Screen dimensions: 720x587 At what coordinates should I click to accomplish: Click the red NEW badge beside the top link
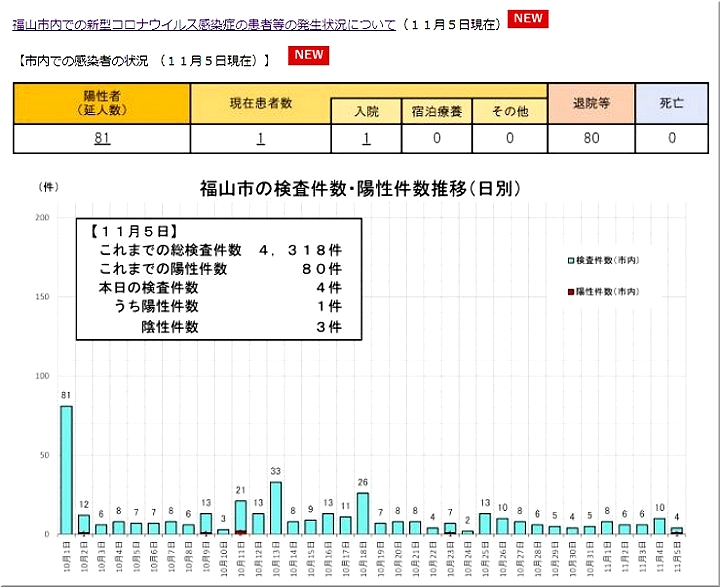527,19
